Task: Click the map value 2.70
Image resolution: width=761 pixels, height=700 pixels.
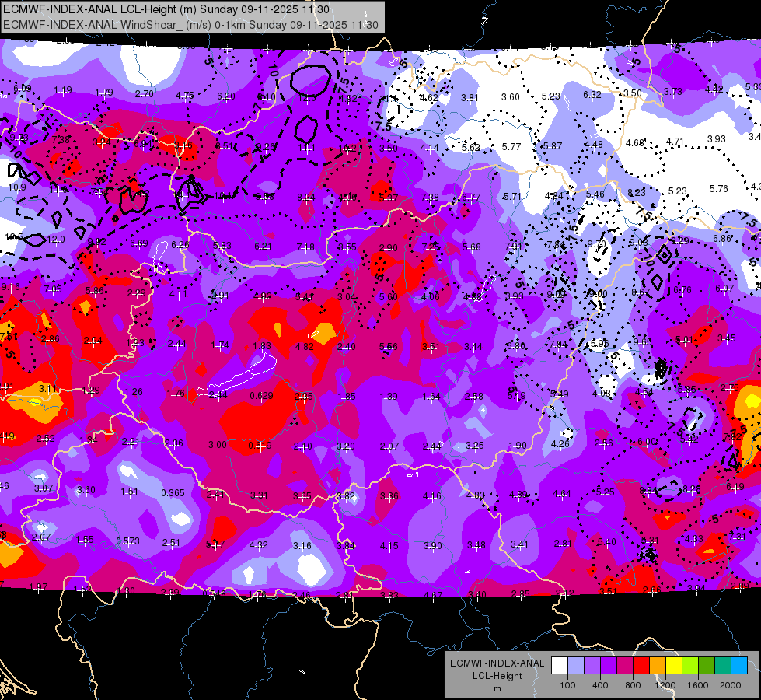Action: point(145,94)
